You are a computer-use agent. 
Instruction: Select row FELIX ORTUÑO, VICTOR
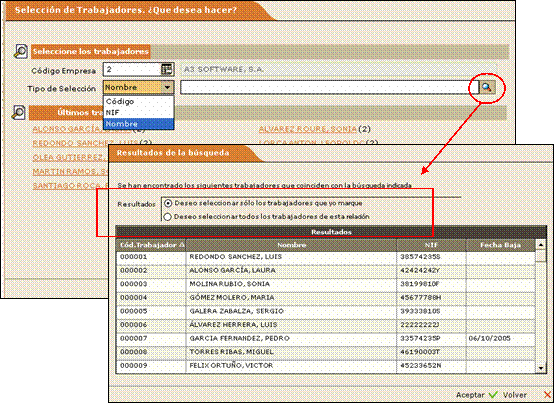point(326,366)
